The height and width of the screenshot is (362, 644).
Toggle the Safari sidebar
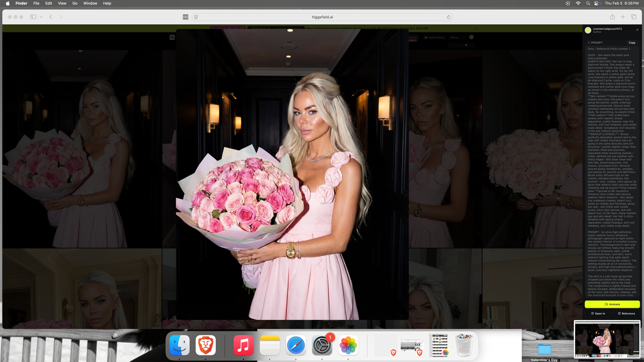(33, 17)
